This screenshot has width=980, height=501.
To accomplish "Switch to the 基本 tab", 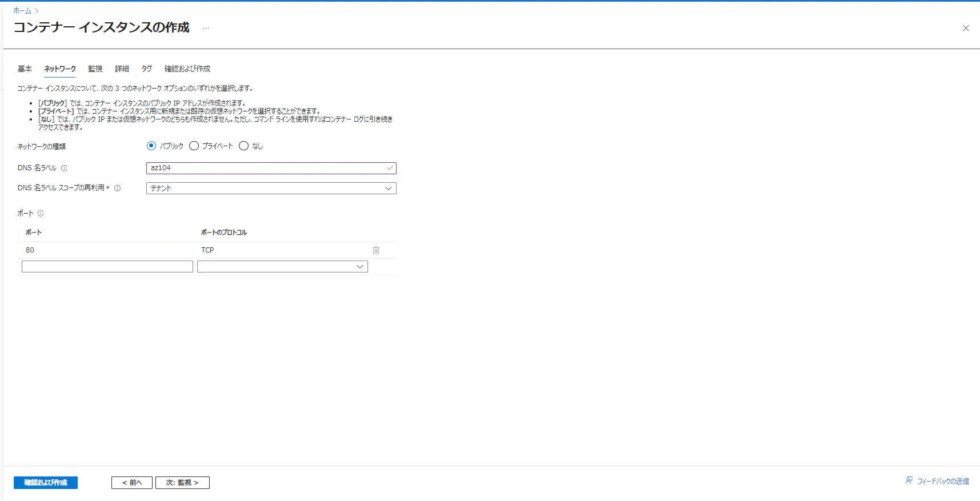I will pyautogui.click(x=25, y=69).
